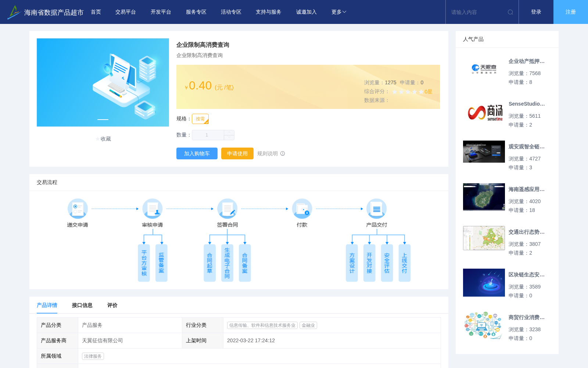Open the 服务专区 menu item
588x368 pixels.
[196, 12]
